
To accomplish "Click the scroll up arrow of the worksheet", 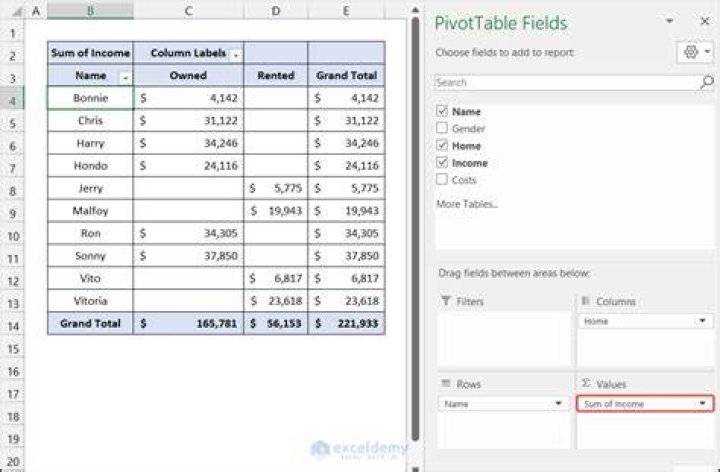I will click(x=415, y=10).
